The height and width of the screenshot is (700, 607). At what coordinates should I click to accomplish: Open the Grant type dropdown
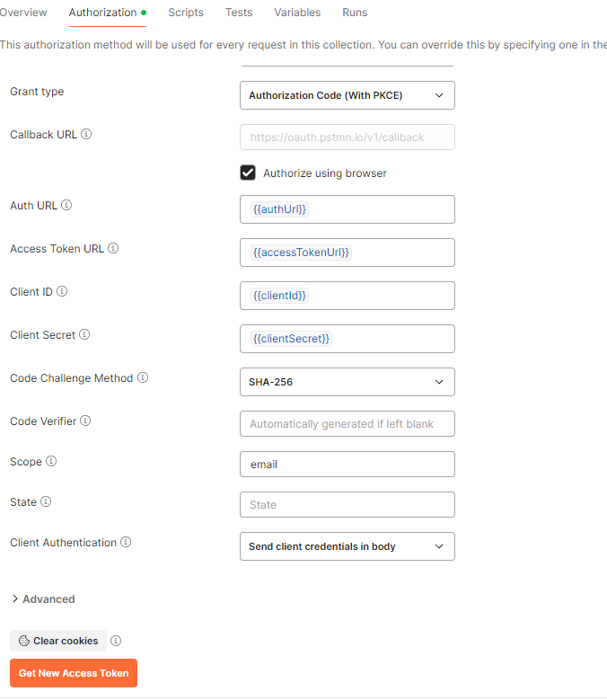(x=347, y=95)
